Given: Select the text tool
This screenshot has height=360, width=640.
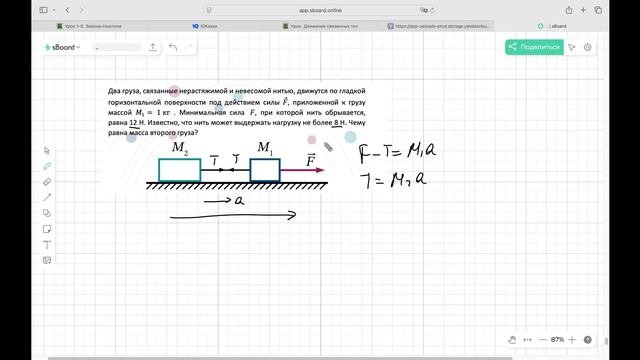Looking at the screenshot, I should click(x=47, y=245).
